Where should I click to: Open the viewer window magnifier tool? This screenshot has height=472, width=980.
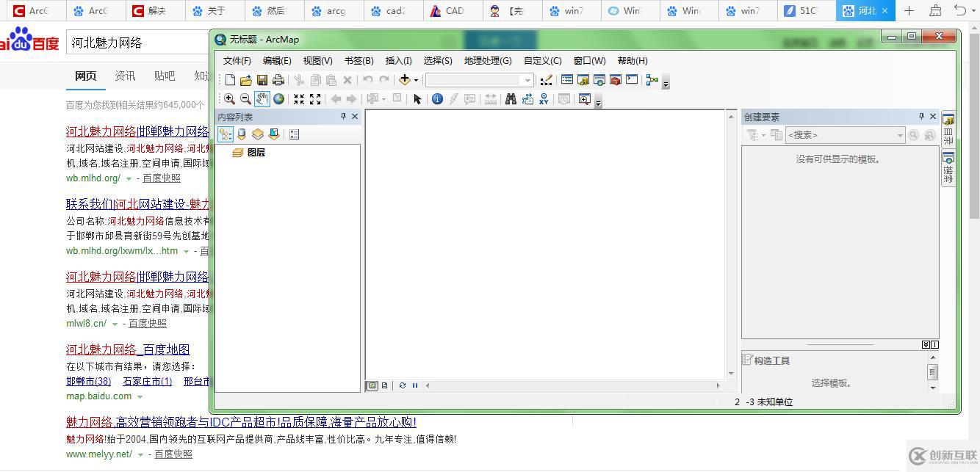click(585, 99)
